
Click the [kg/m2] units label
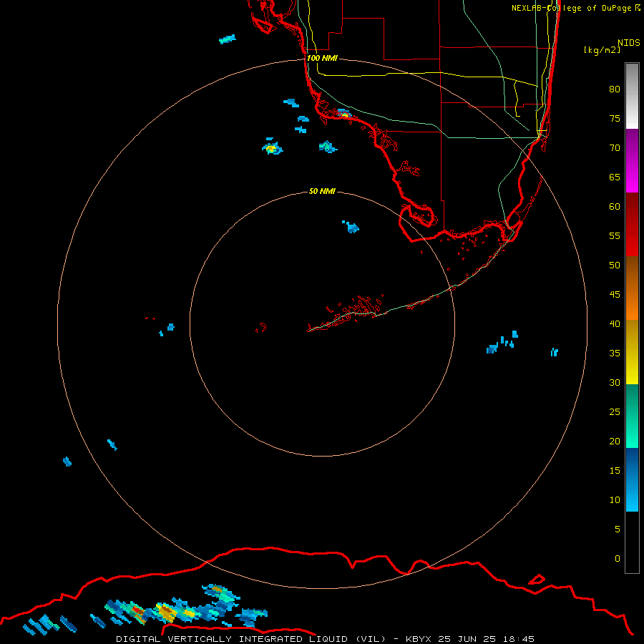[x=602, y=49]
